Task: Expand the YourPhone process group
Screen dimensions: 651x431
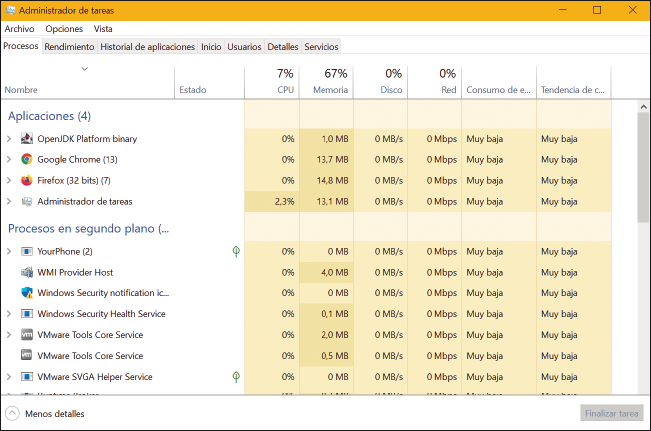Action: pos(9,251)
